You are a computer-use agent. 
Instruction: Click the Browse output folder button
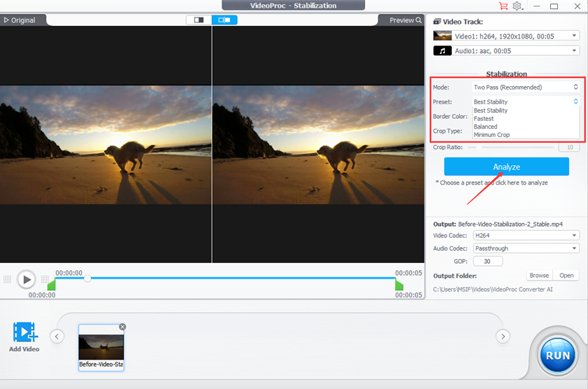point(539,276)
